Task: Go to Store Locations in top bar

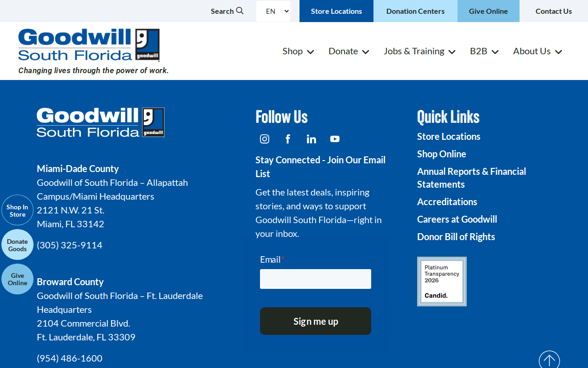Action: click(336, 11)
